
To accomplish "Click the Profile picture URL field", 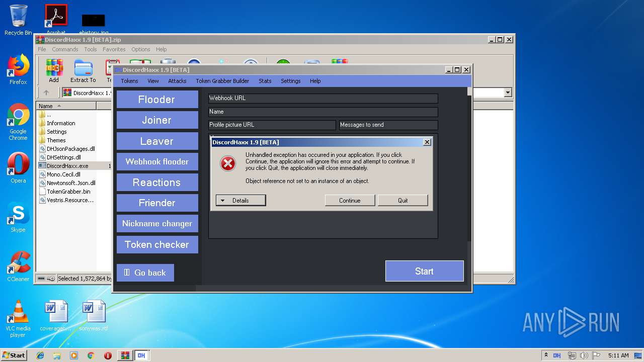I will [272, 125].
